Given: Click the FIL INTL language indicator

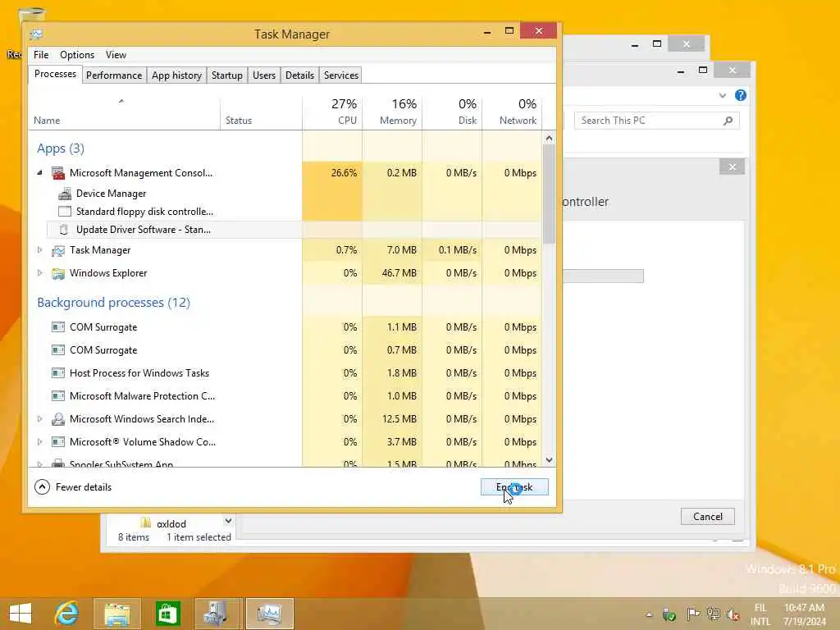Looking at the screenshot, I should pos(760,614).
